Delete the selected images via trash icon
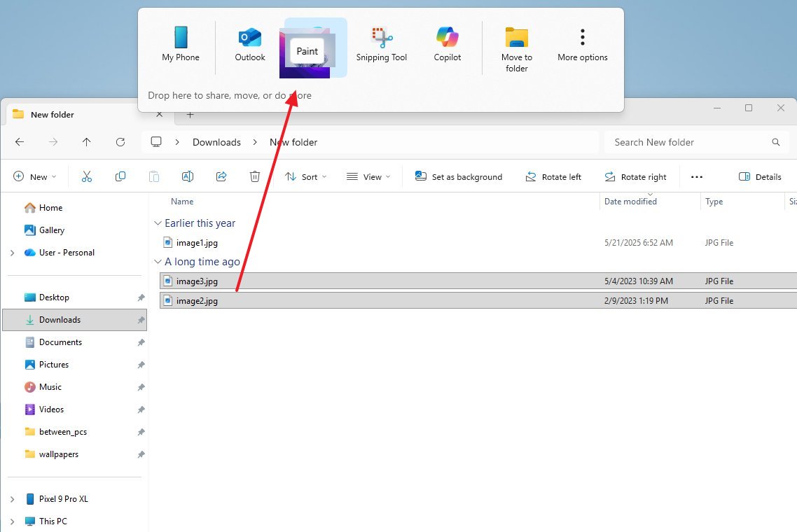797x532 pixels. coord(255,176)
